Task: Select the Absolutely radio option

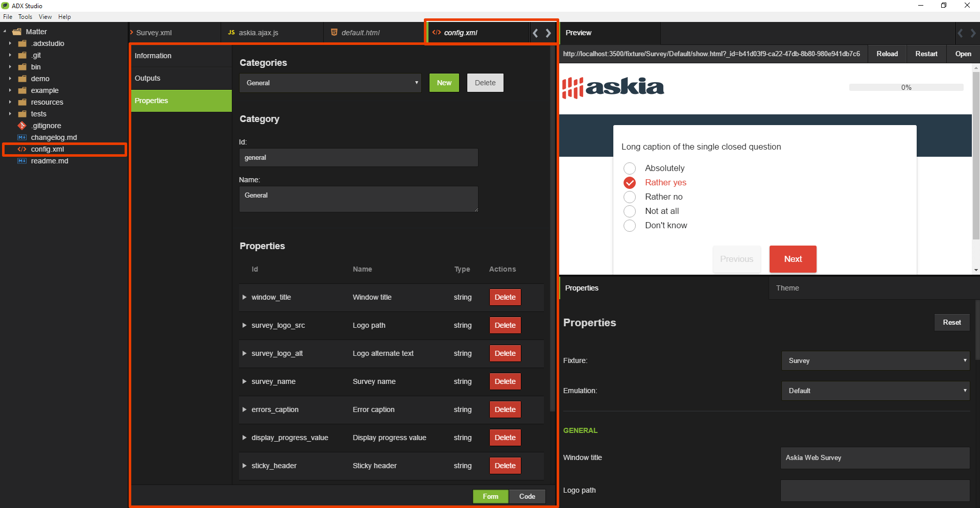Action: coord(630,168)
